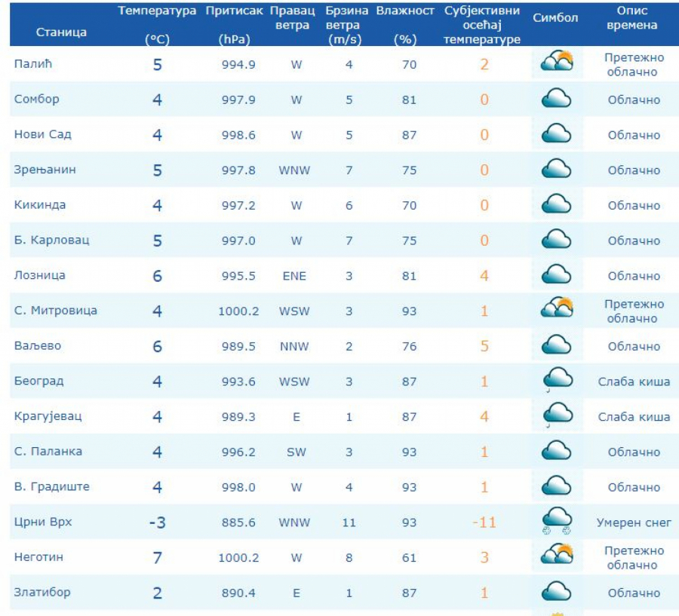Click the partly cloudy icon for Неготин
This screenshot has height=616, width=679.
pyautogui.click(x=557, y=555)
